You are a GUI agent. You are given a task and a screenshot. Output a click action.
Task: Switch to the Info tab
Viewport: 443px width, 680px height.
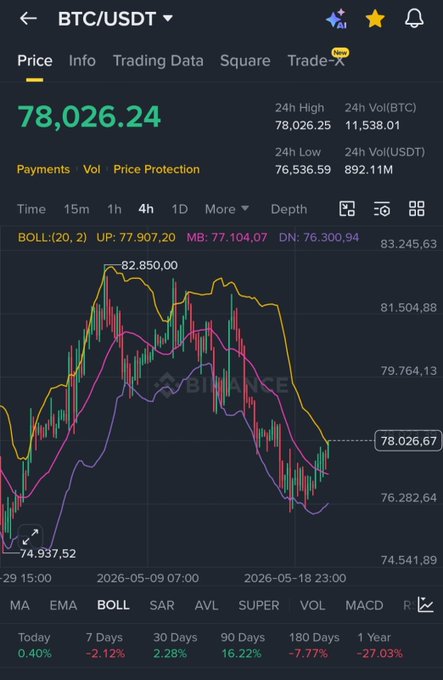82,61
